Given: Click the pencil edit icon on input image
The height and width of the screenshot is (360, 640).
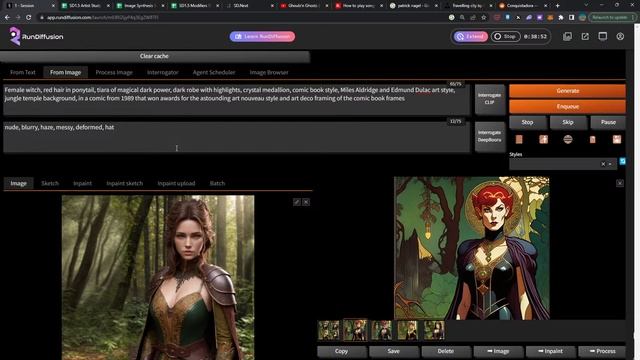Looking at the screenshot, I should click(x=297, y=202).
